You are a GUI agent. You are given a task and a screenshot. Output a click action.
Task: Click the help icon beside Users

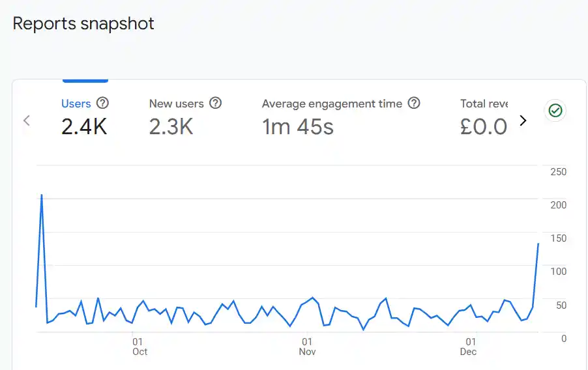point(102,103)
